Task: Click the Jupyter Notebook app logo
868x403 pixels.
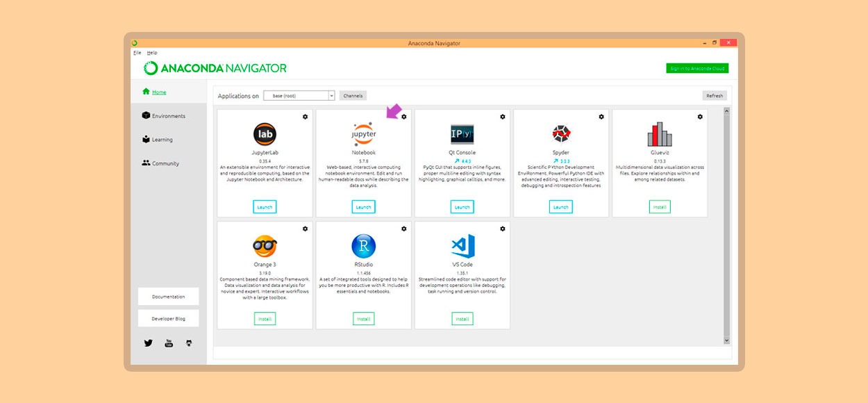Action: (364, 133)
